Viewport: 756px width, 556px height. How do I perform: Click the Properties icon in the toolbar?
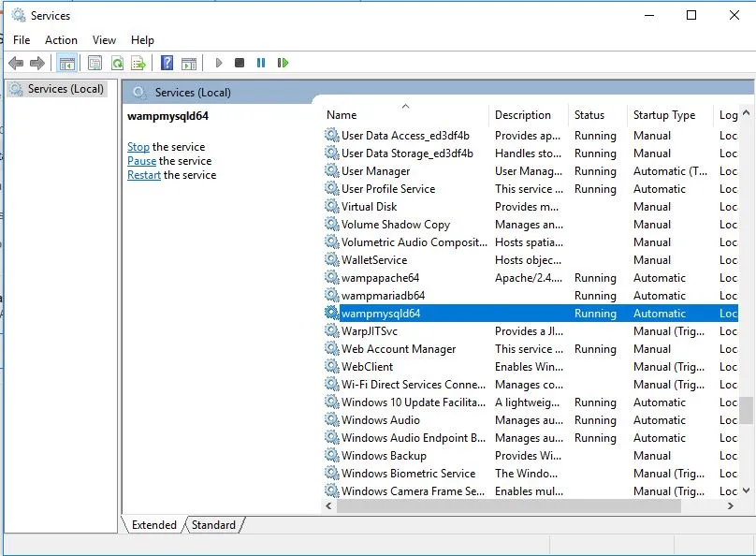pyautogui.click(x=94, y=63)
